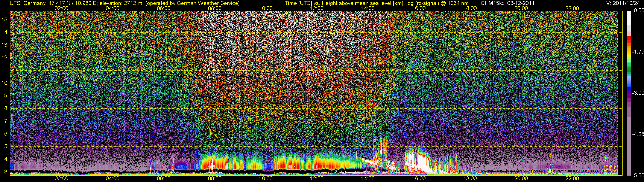Click the '18:00' label on the upper time axis
The height and width of the screenshot is (182, 644).
click(470, 8)
